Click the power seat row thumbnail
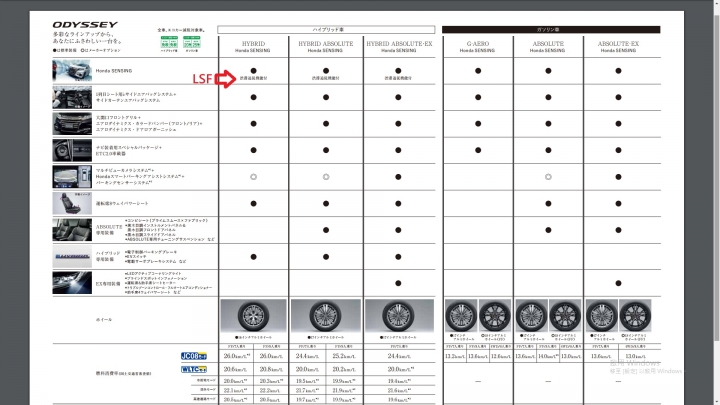 (72, 203)
